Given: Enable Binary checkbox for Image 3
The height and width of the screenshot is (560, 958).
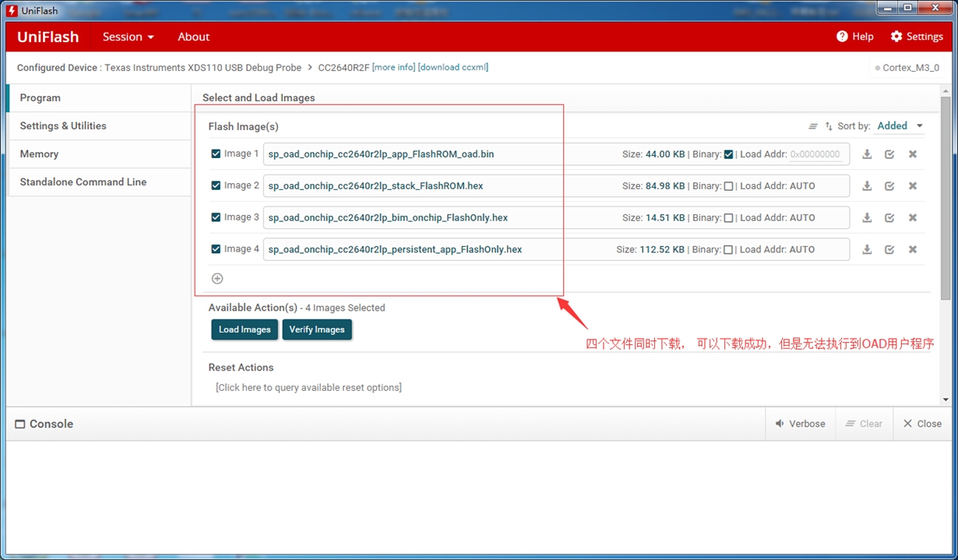Looking at the screenshot, I should 728,218.
